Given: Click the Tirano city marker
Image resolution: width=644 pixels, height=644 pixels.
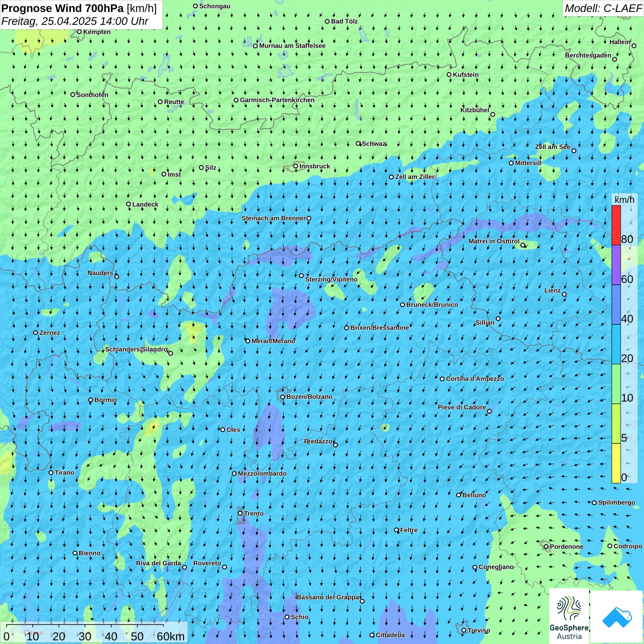Looking at the screenshot, I should tap(51, 472).
